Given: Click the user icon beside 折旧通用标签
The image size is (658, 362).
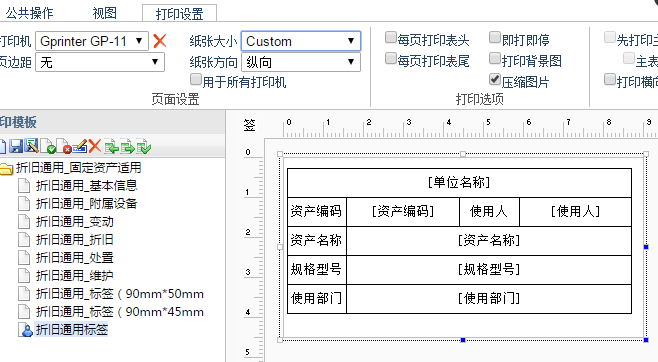Looking at the screenshot, I should [26, 330].
